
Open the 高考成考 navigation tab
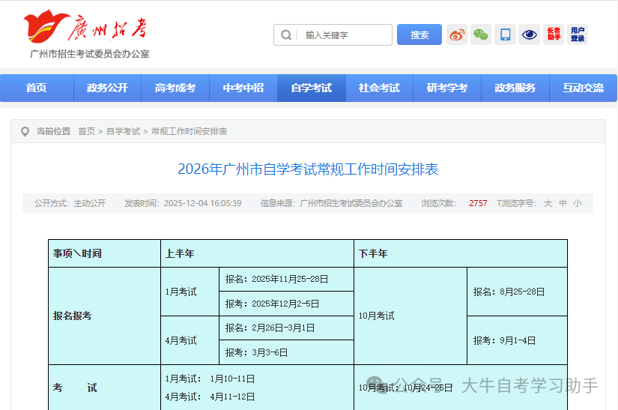[x=175, y=88]
